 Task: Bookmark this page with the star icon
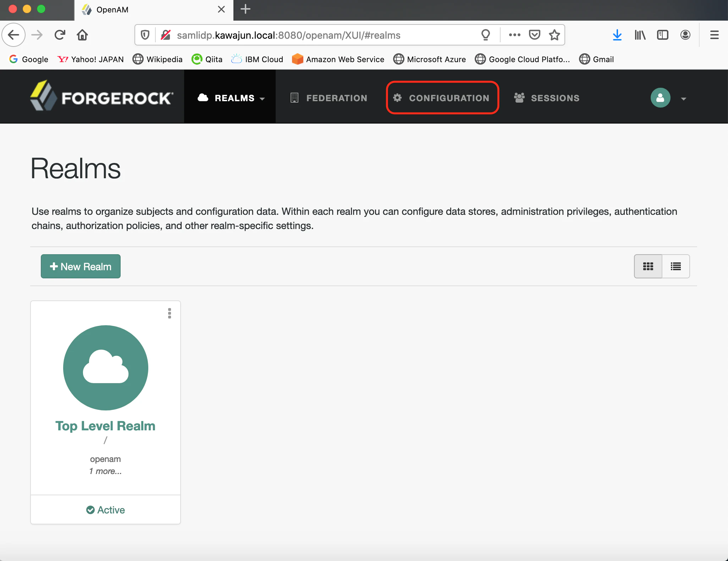tap(554, 35)
